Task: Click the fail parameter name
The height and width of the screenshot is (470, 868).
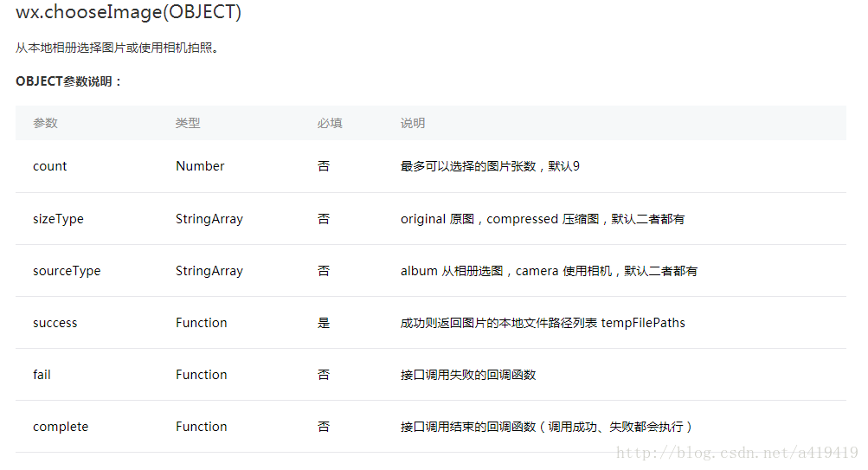Action: click(x=42, y=375)
